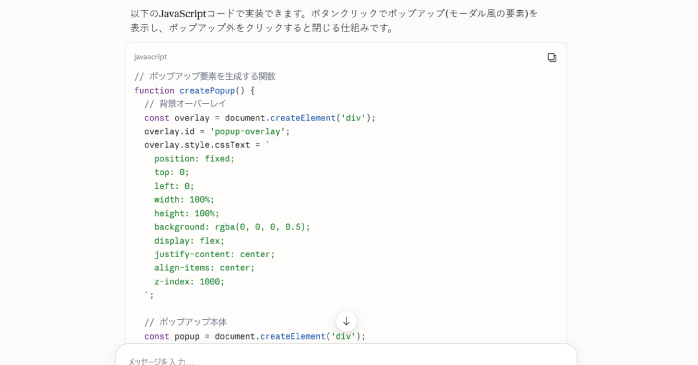Click the intro paragraph starting '以下のJavaScriptコード'

pyautogui.click(x=334, y=20)
